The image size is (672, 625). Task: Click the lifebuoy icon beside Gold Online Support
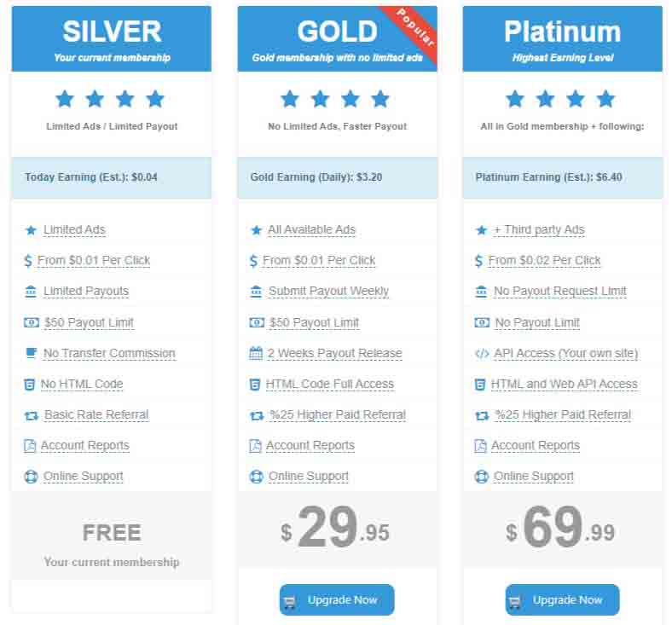click(x=257, y=477)
